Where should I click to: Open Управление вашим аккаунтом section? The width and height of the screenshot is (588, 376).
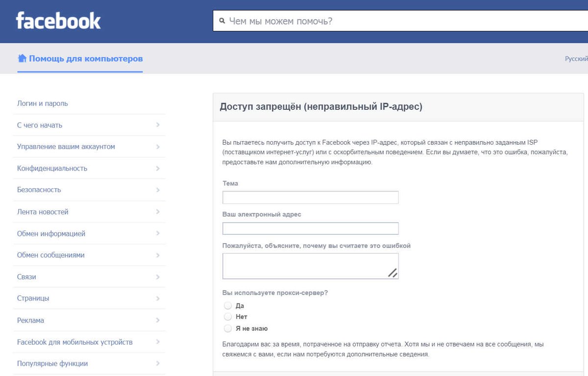(x=66, y=147)
